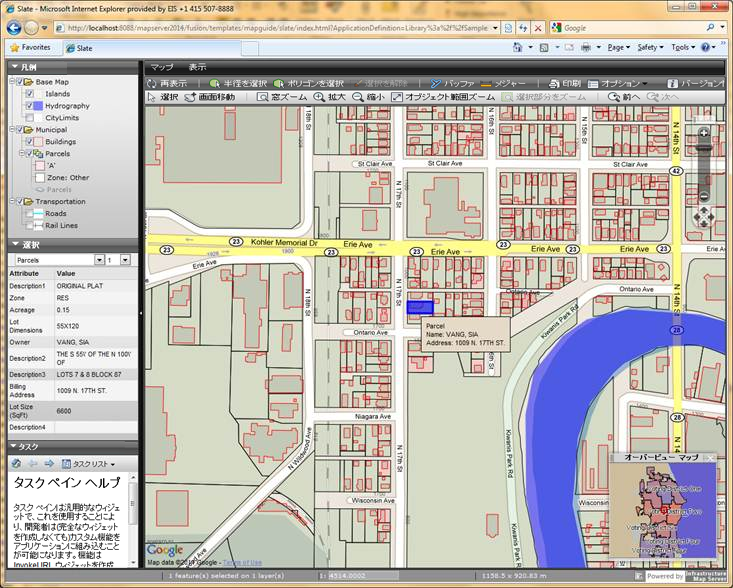Click the バージョン情報 about icon
Screen dimensions: 733x588
click(x=672, y=84)
